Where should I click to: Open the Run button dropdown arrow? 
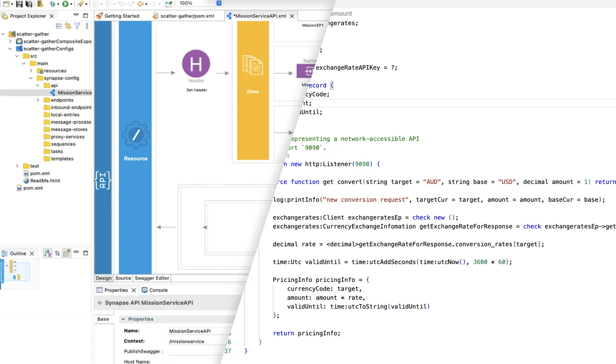tap(71, 4)
